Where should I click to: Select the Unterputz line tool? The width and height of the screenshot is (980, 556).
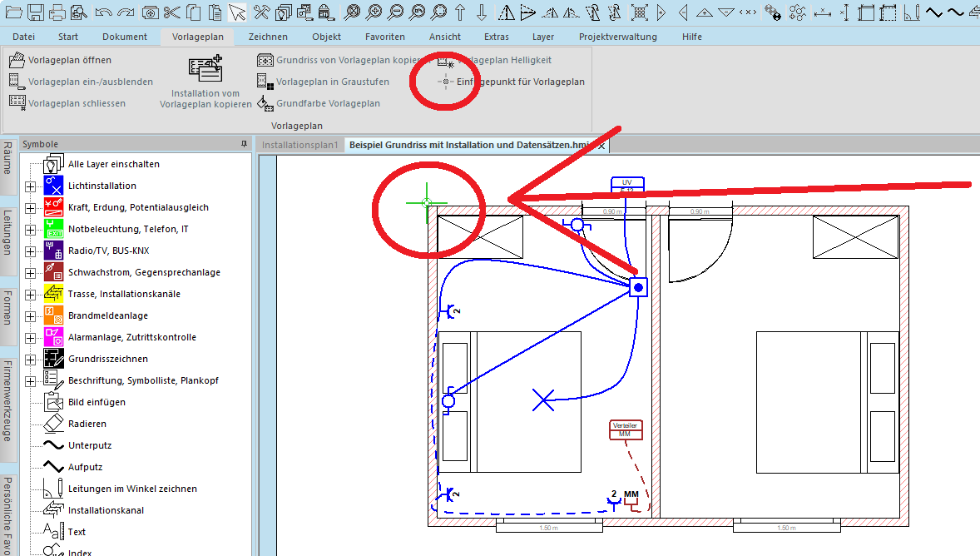coord(89,445)
